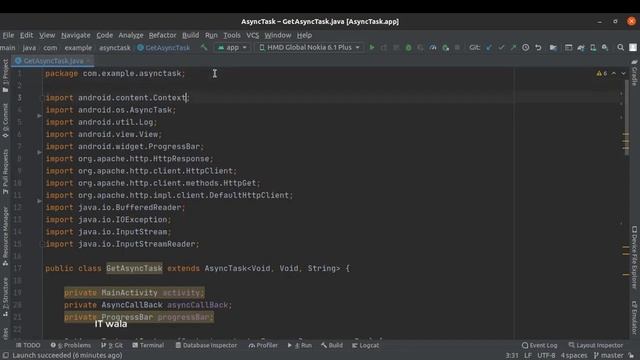Open the TODO tool window

click(x=28, y=345)
